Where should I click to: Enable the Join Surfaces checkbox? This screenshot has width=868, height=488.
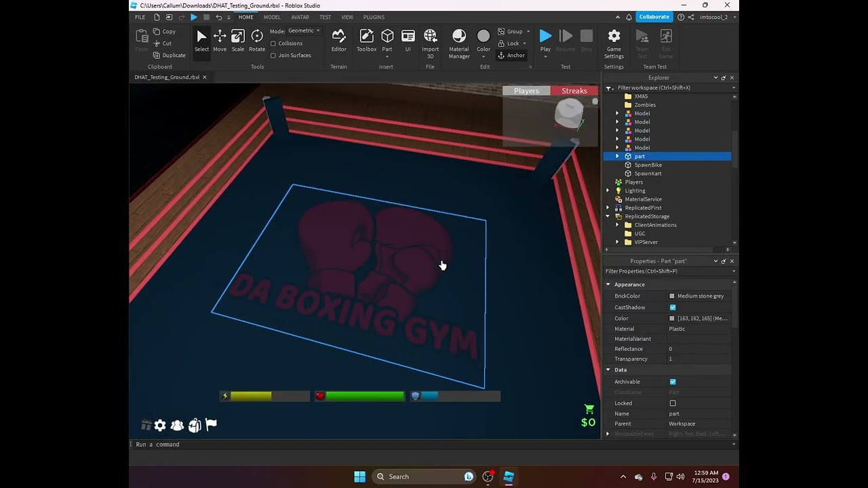[273, 56]
